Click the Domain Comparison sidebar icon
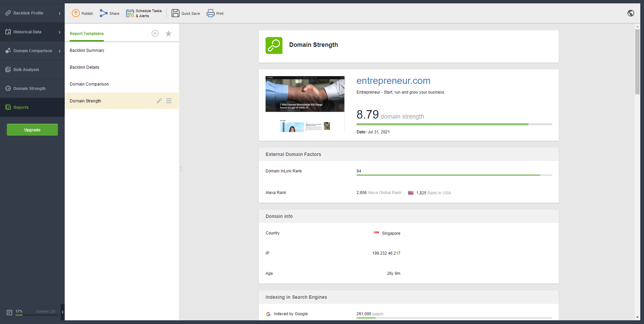 click(8, 51)
